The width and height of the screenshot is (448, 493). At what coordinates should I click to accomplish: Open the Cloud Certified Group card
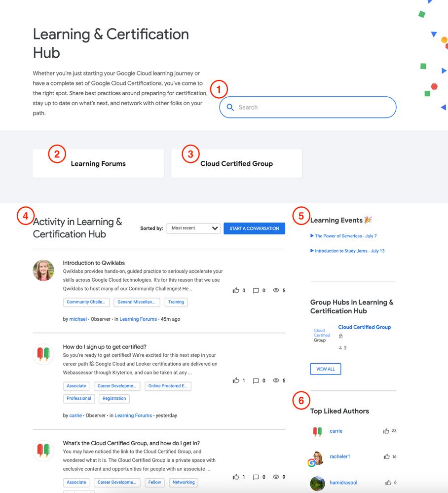(x=237, y=163)
